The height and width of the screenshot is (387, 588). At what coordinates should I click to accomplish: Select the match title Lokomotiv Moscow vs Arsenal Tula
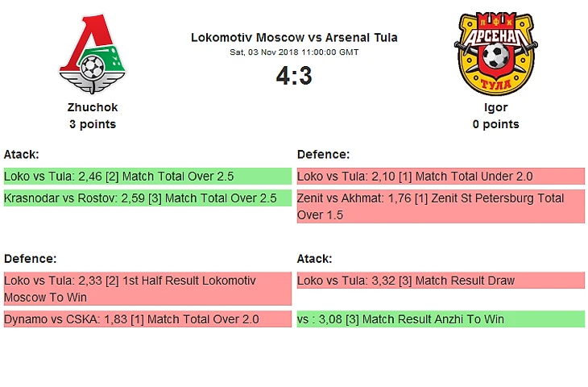click(x=294, y=37)
